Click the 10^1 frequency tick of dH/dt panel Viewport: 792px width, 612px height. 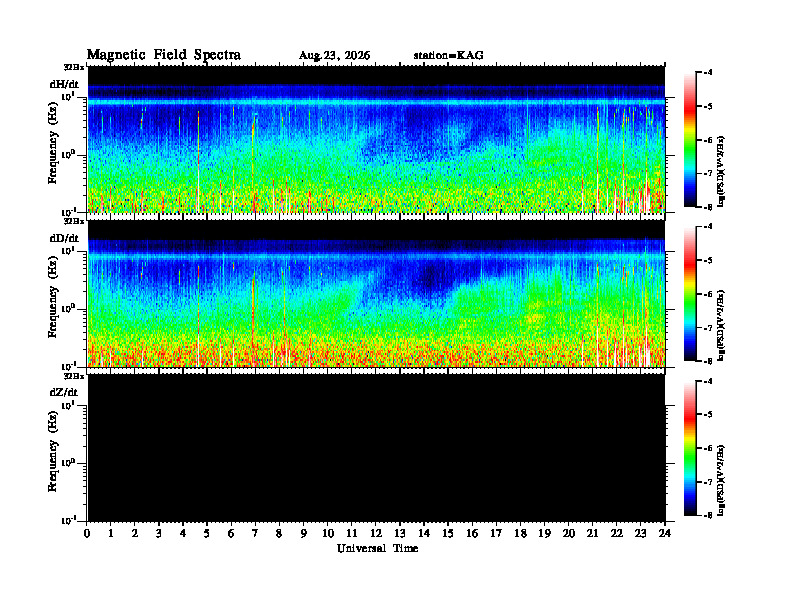tap(68, 96)
